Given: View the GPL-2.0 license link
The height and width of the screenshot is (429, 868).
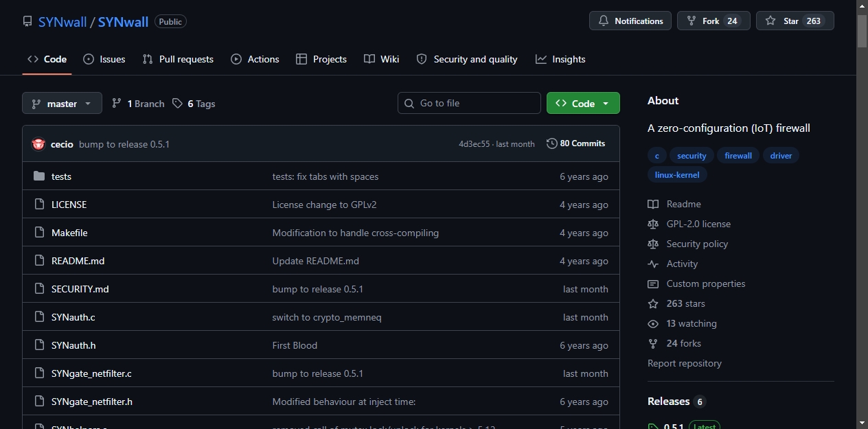Looking at the screenshot, I should tap(689, 224).
